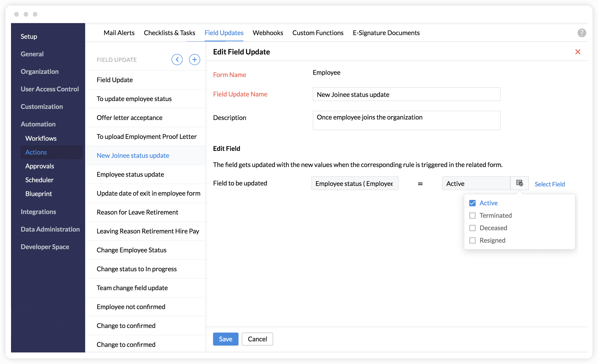The width and height of the screenshot is (598, 364).
Task: Open Integrations in the sidebar
Action: pyautogui.click(x=38, y=212)
